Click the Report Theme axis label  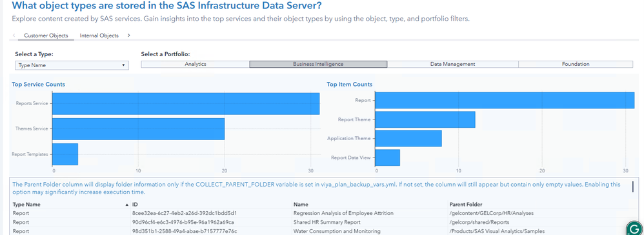click(354, 119)
